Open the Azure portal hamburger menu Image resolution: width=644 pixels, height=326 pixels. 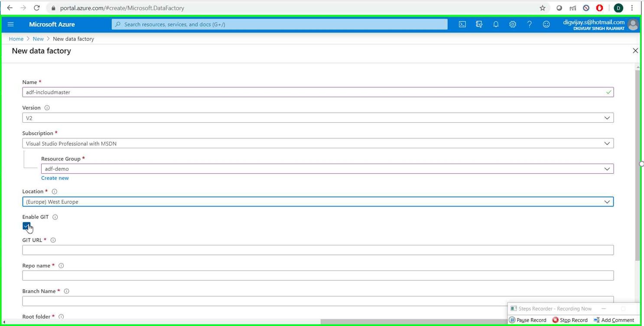click(11, 24)
